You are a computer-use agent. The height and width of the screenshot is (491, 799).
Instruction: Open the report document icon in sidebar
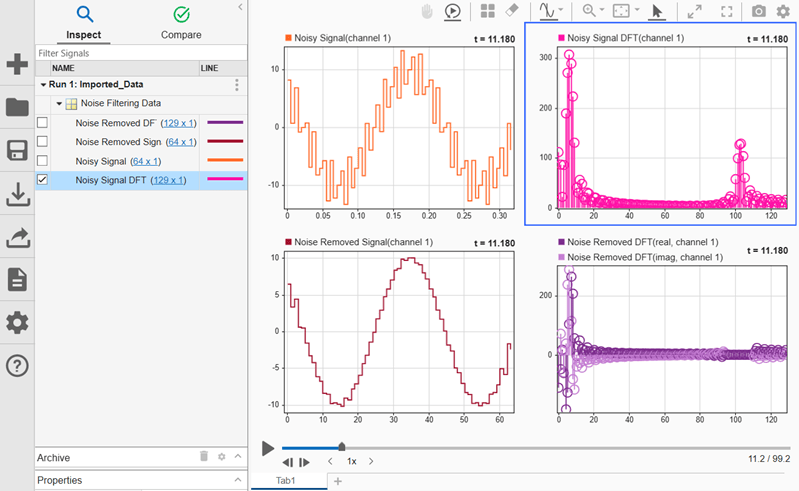[17, 280]
